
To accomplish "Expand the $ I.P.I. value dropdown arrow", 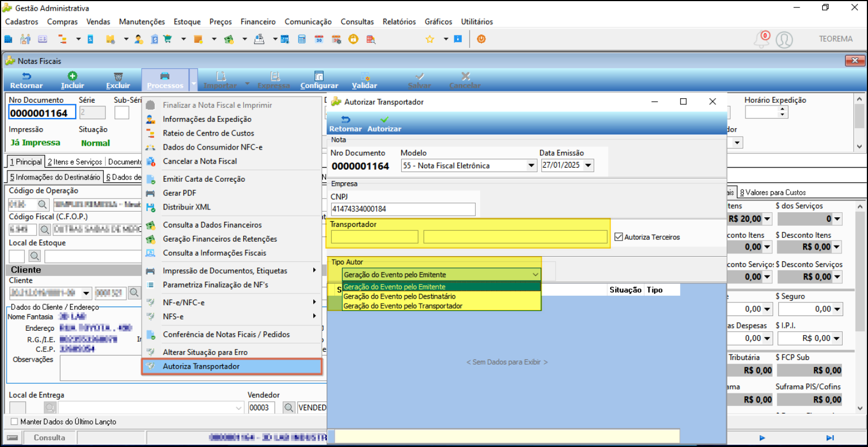I will pyautogui.click(x=836, y=339).
